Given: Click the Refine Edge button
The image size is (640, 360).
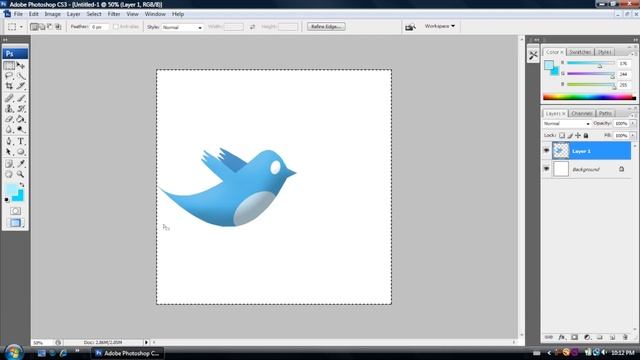Looking at the screenshot, I should [326, 27].
